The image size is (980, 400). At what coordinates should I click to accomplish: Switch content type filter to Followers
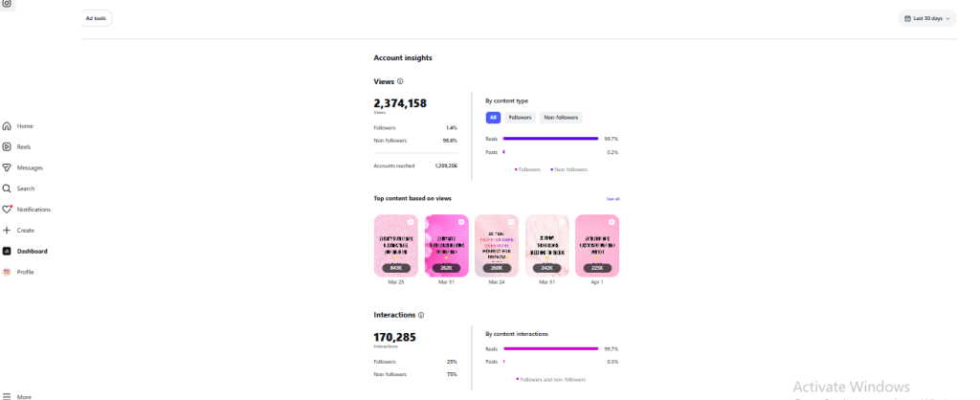[520, 118]
